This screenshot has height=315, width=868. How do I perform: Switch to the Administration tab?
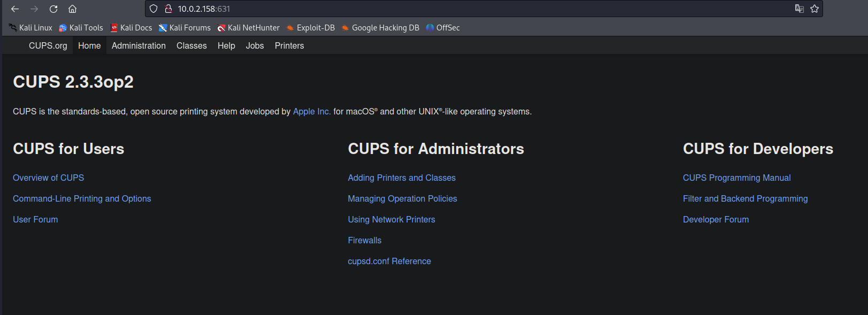139,46
